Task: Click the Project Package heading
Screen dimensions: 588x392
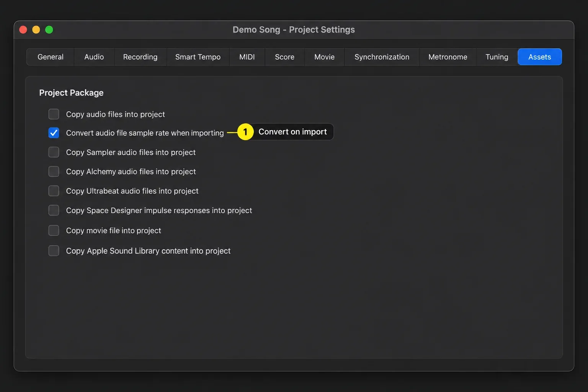Action: (x=71, y=93)
